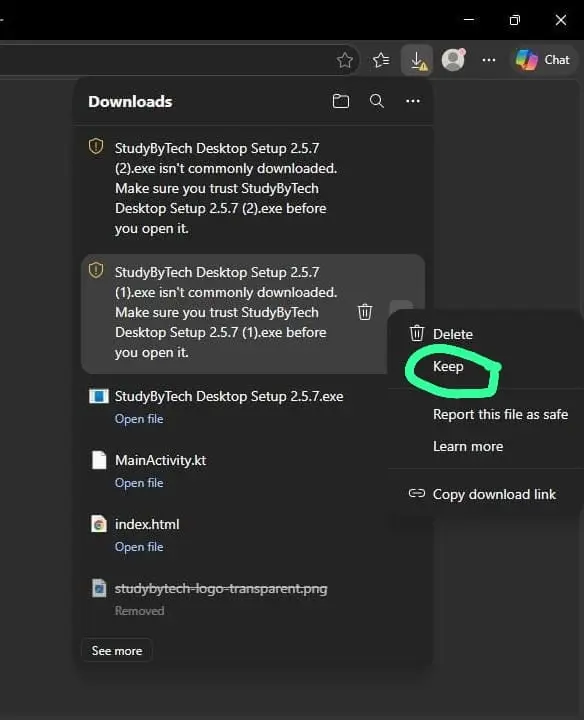This screenshot has height=720, width=584.
Task: Click the removed studybytech-logo-transparent.png name
Action: [221, 589]
